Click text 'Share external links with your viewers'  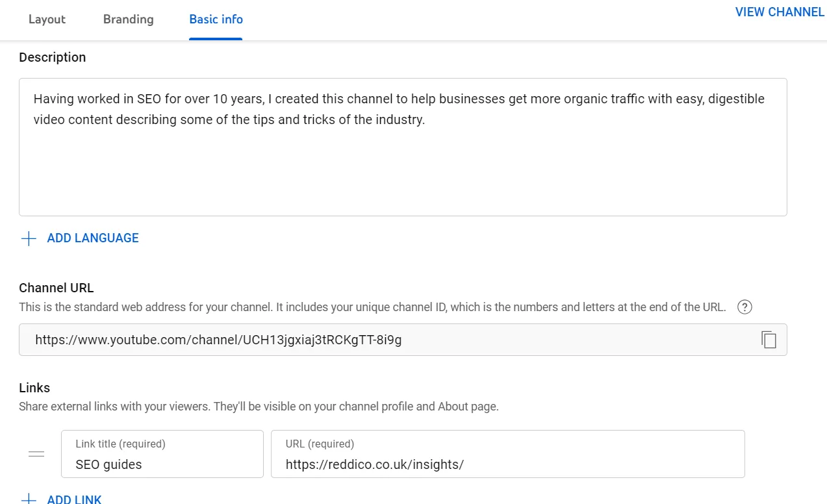114,407
